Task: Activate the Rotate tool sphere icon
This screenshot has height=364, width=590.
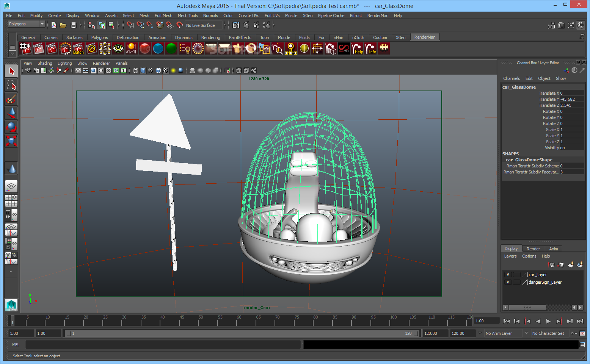Action: [x=11, y=127]
